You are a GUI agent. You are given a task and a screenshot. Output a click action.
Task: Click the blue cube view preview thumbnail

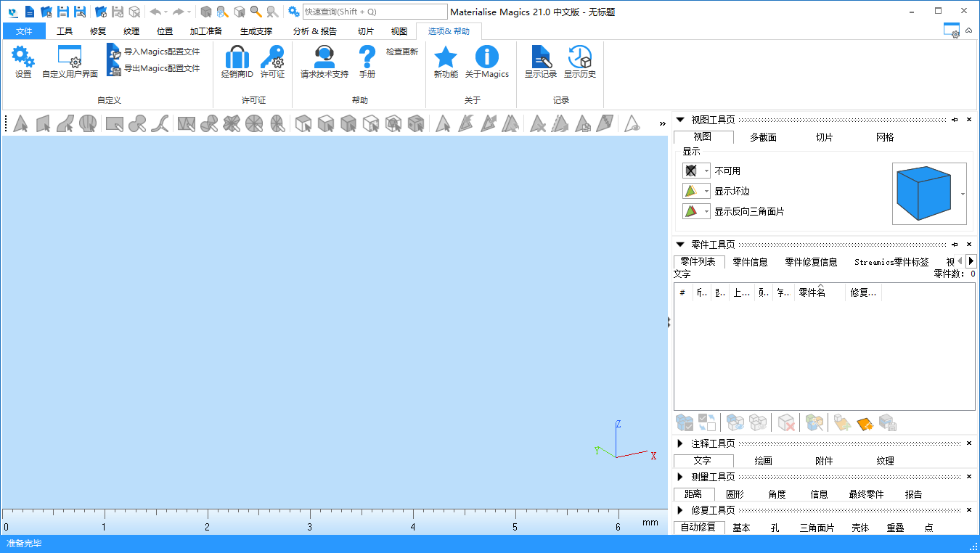point(923,193)
